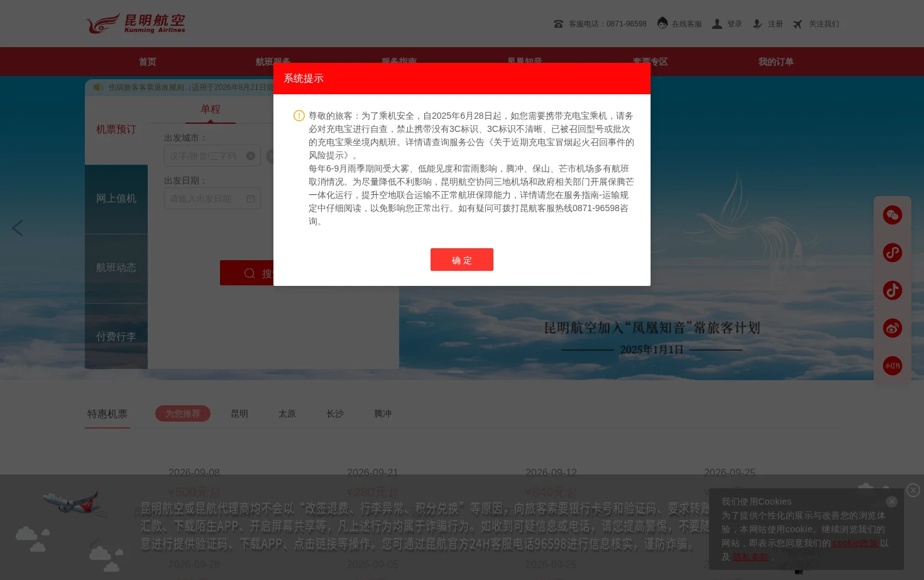Click the Kunming Airlines logo
924x580 pixels.
[136, 23]
